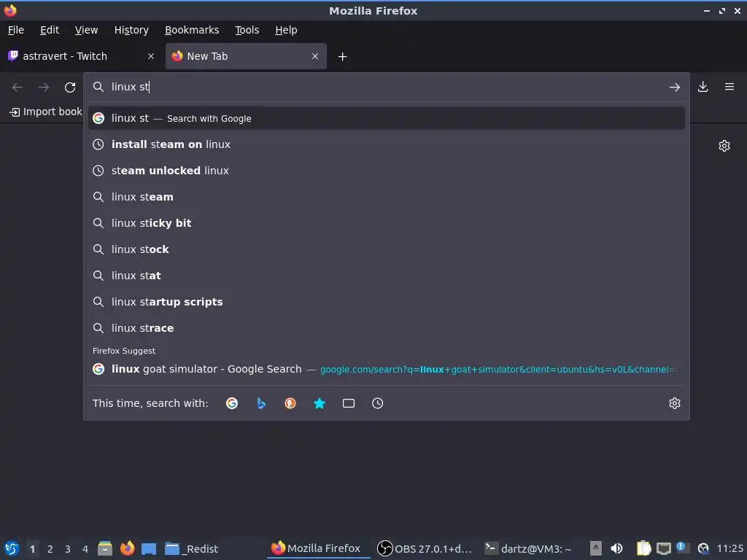Open the update notifier tray icon
Viewport: 747px width, 560px height.
[683, 548]
